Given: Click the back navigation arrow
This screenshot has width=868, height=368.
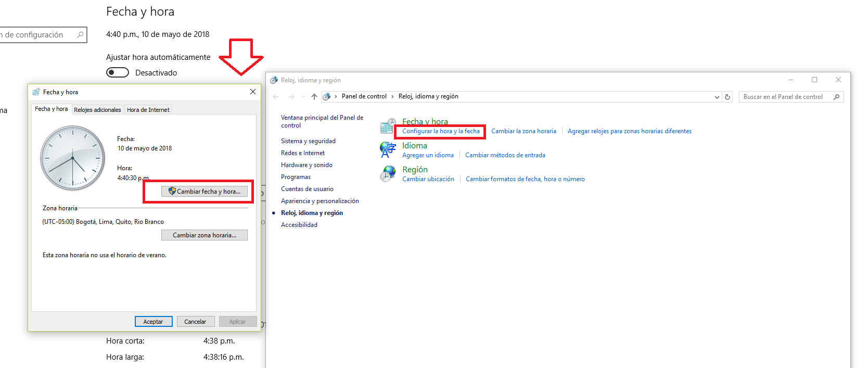Looking at the screenshot, I should [x=276, y=97].
